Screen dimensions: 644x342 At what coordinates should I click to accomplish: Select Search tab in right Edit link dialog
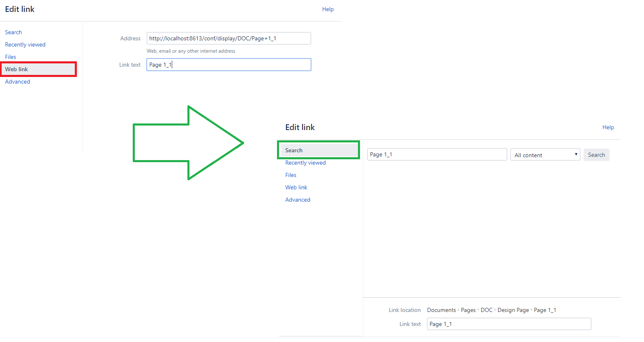click(319, 150)
